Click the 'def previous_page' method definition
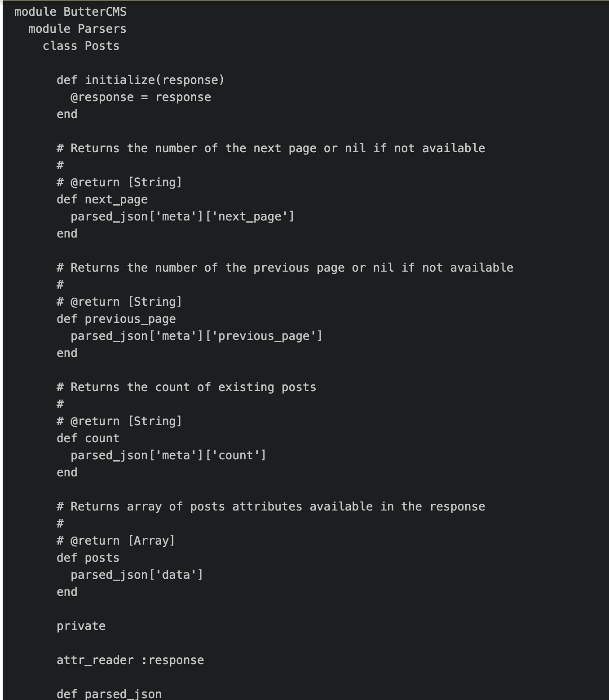Viewport: 609px width, 700px height. (x=116, y=319)
